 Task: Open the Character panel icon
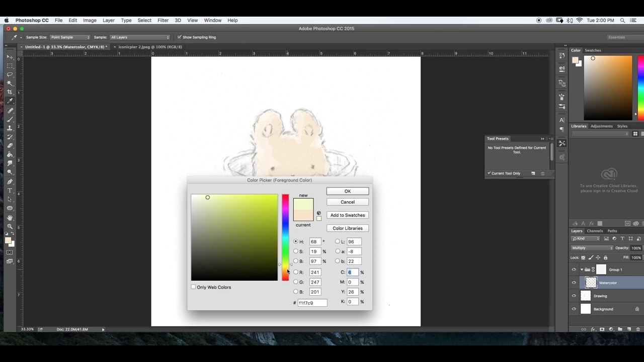click(562, 120)
